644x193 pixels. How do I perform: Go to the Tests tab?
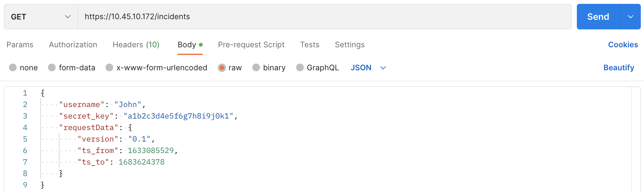(x=310, y=45)
